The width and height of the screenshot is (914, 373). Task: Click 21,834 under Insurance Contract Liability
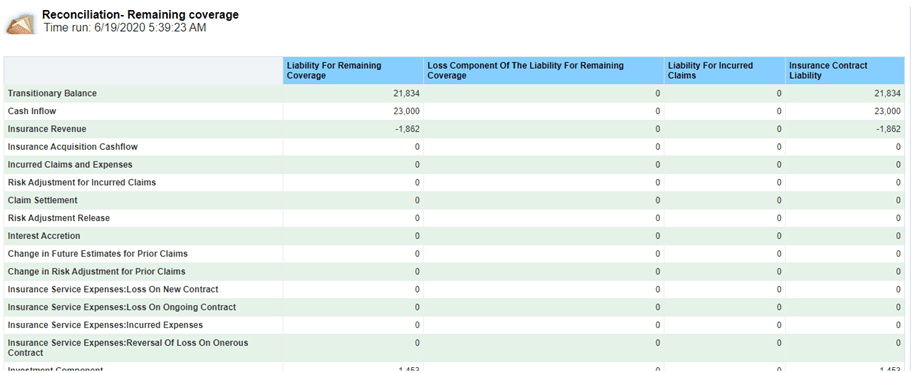pos(888,93)
